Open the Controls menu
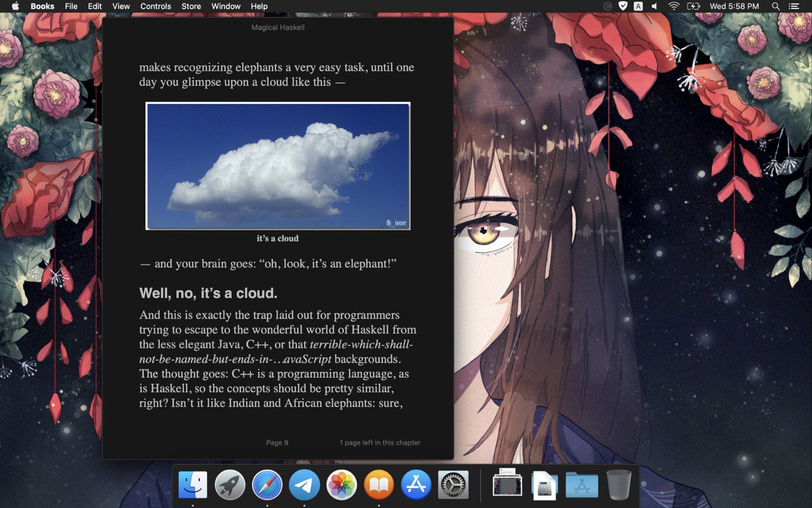The width and height of the screenshot is (812, 508). 155,6
